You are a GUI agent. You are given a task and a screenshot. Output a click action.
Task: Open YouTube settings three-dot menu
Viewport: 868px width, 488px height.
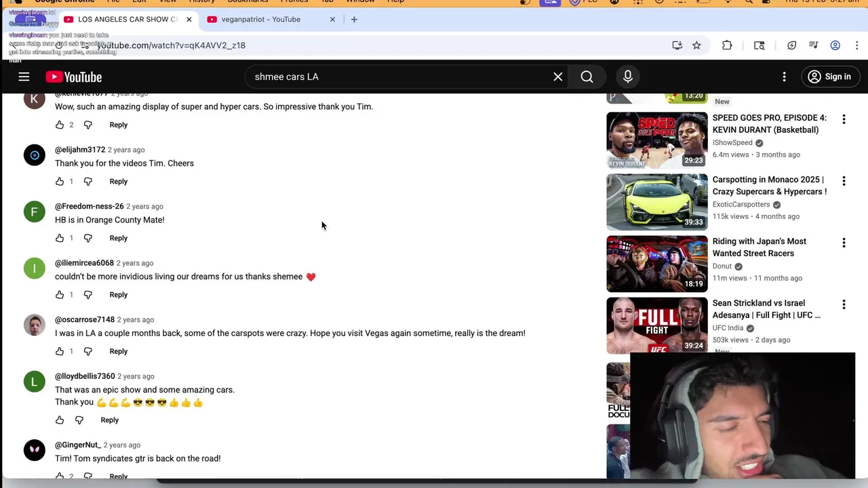pyautogui.click(x=784, y=77)
